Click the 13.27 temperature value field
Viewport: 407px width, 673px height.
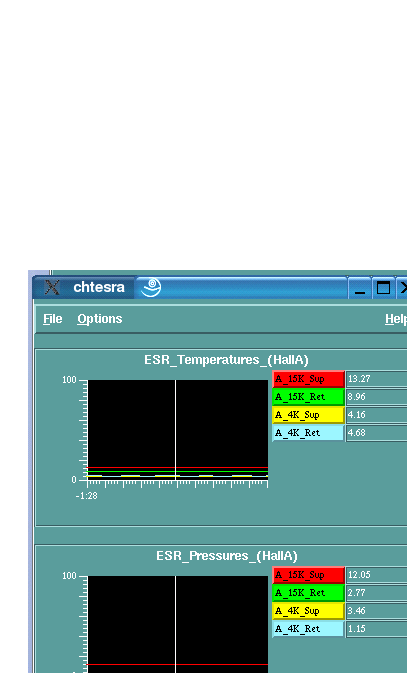(377, 379)
